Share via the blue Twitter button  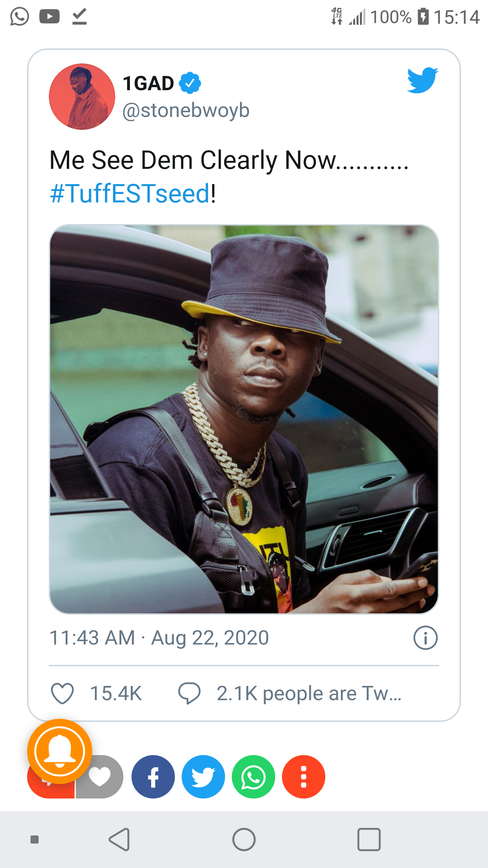click(x=203, y=777)
